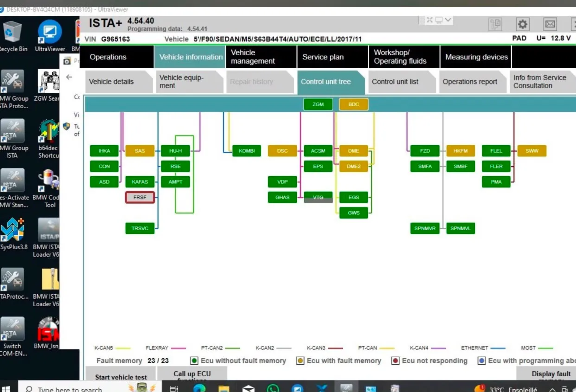Open File Explorer from taskbar
This screenshot has height=392, width=576.
click(224, 389)
